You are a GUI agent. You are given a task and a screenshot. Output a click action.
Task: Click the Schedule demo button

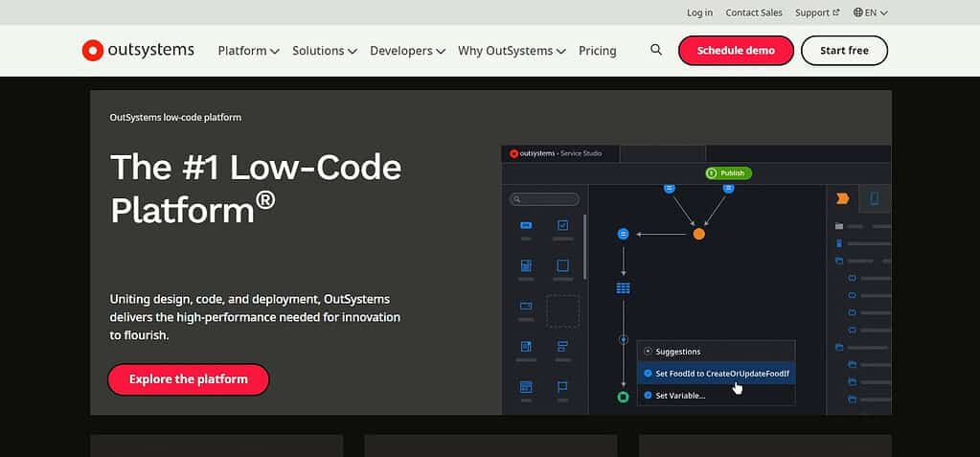click(736, 51)
